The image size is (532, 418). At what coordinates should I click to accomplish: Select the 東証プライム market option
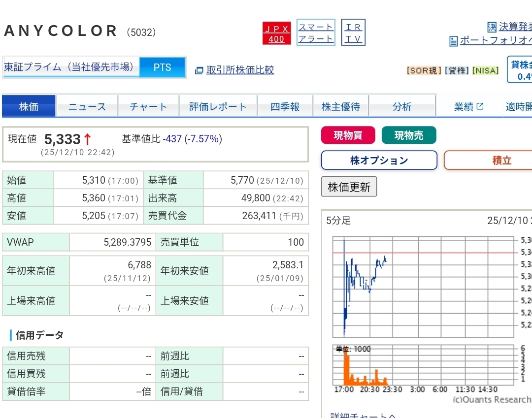[x=70, y=67]
